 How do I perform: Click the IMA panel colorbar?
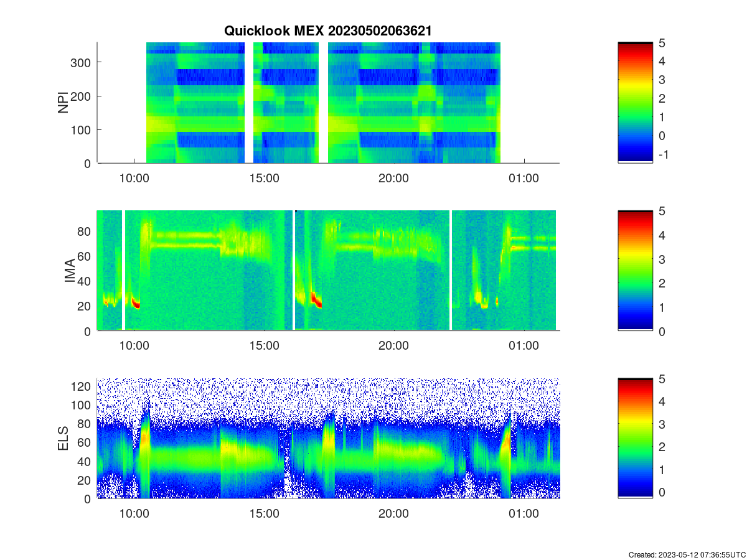(635, 271)
